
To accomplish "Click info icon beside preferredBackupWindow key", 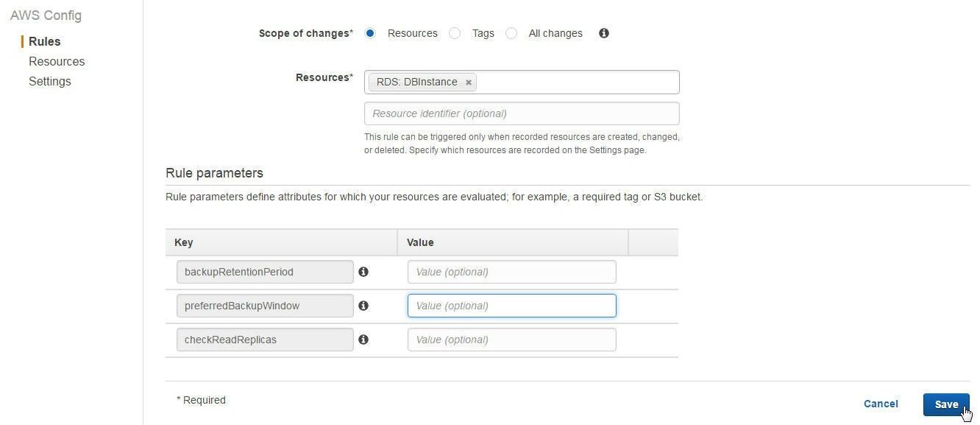I will click(363, 306).
